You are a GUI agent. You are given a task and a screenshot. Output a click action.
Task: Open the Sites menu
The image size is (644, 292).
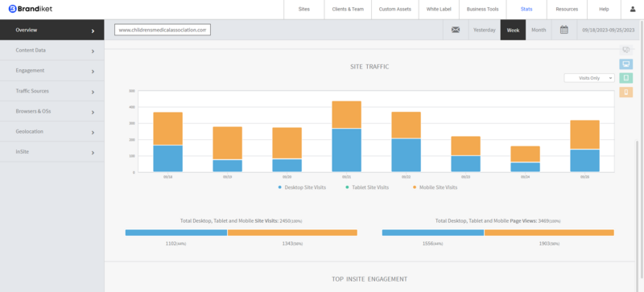(304, 9)
